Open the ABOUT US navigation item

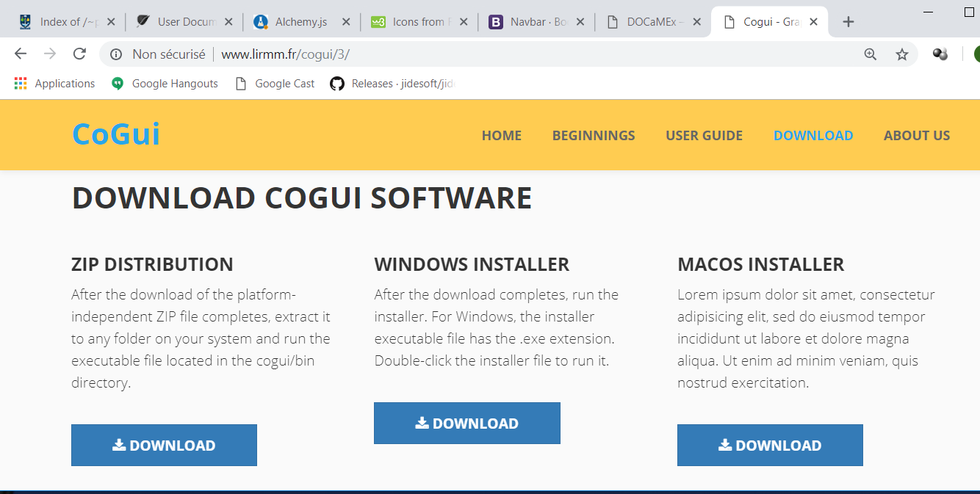pyautogui.click(x=917, y=135)
